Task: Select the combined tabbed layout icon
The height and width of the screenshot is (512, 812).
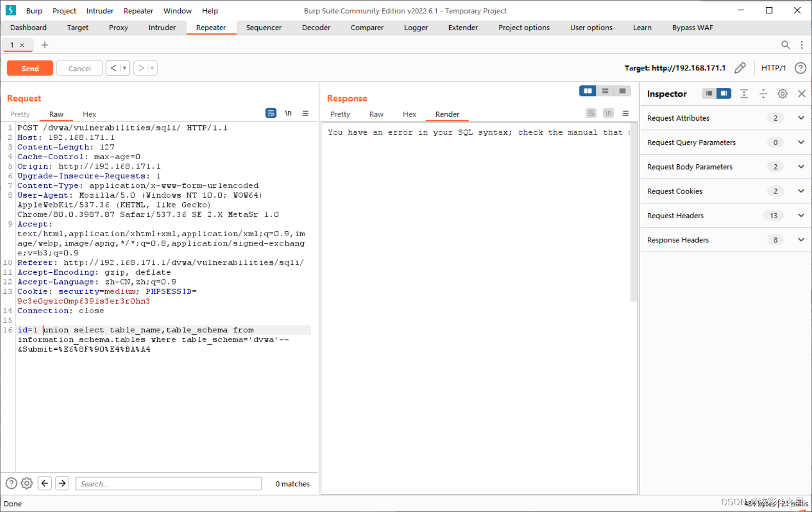Action: (x=623, y=91)
